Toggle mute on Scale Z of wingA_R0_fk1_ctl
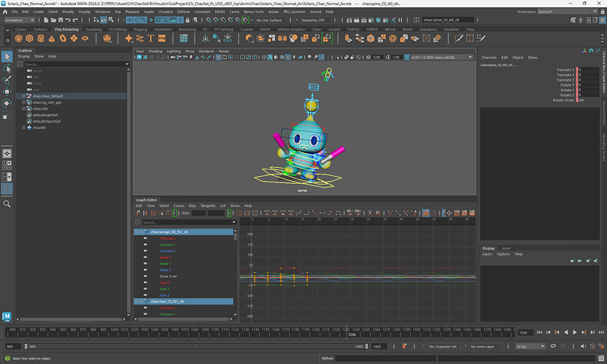This screenshot has width=607, height=364. tap(146, 295)
